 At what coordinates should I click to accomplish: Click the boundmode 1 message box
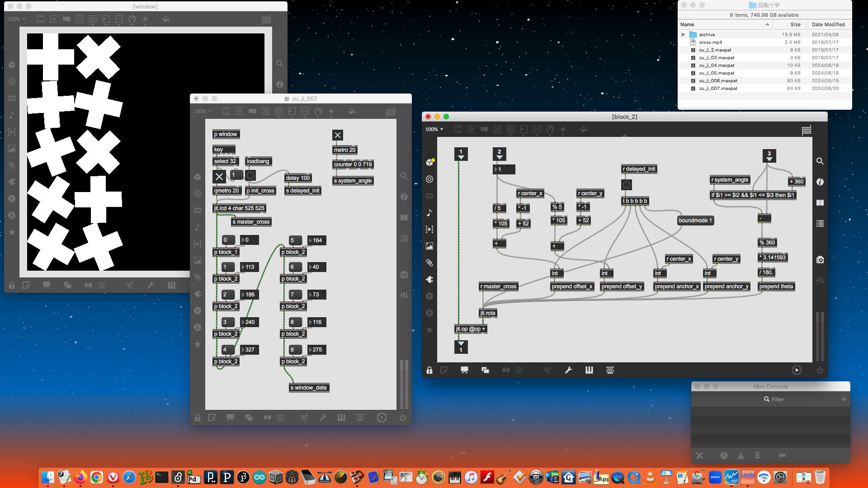pyautogui.click(x=695, y=221)
